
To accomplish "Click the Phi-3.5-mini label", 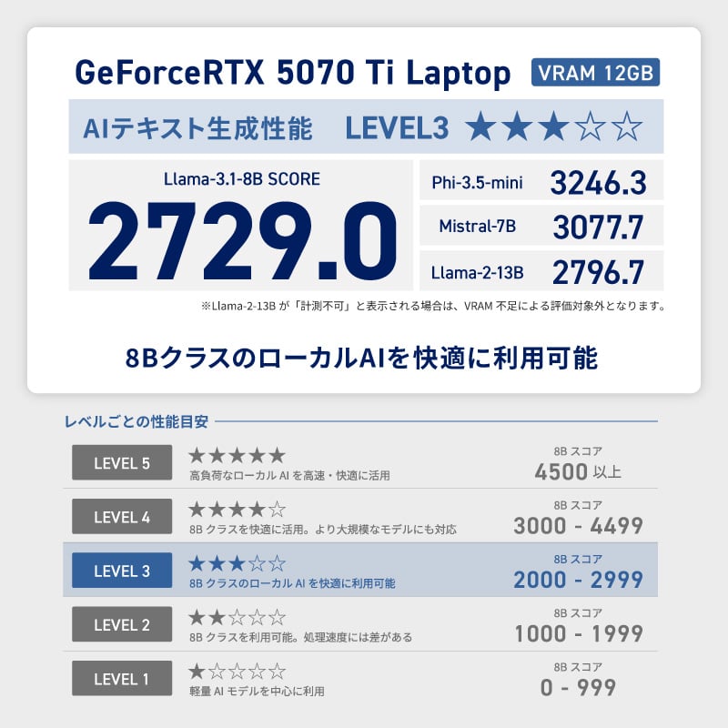I will tap(477, 183).
